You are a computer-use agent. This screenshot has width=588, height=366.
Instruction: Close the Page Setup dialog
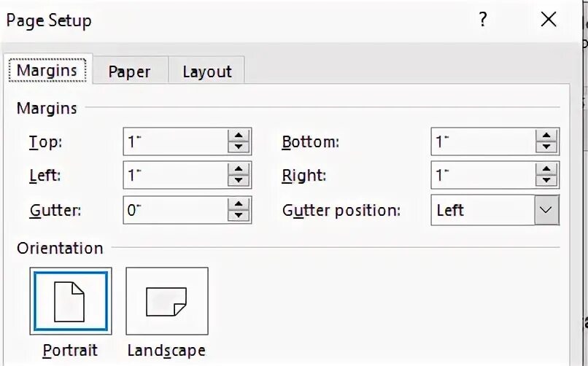point(549,20)
